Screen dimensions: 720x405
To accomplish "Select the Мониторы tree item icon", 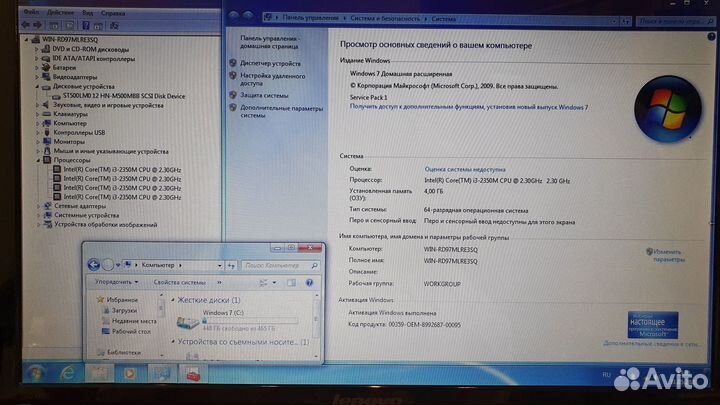I will [x=46, y=141].
